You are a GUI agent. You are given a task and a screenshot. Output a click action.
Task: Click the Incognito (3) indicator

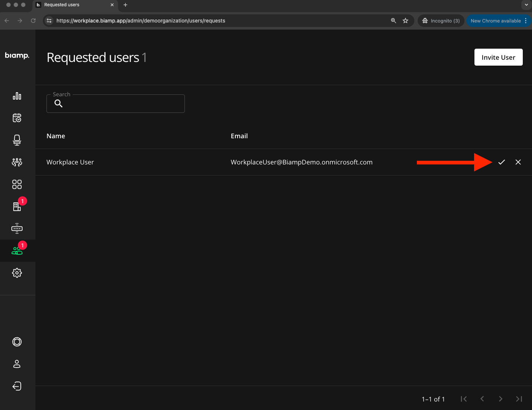tap(441, 21)
